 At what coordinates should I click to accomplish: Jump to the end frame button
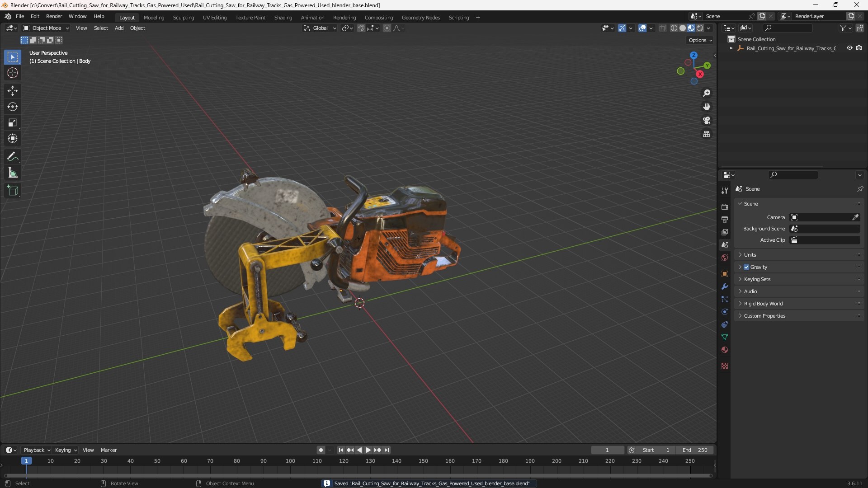[387, 450]
